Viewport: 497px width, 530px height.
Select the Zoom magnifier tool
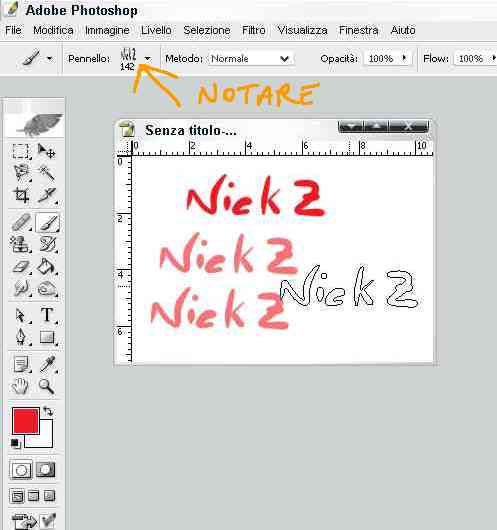click(x=46, y=386)
